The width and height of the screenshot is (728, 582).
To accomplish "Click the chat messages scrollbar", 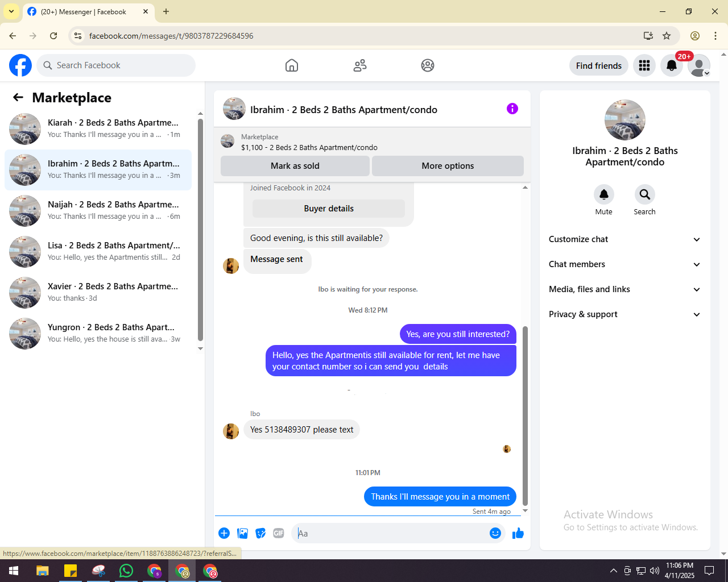I will (x=525, y=415).
